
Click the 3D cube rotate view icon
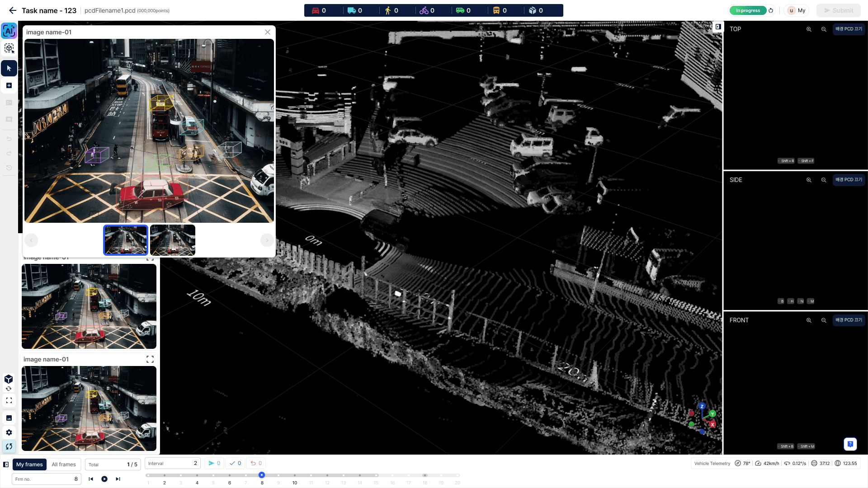[x=9, y=381]
